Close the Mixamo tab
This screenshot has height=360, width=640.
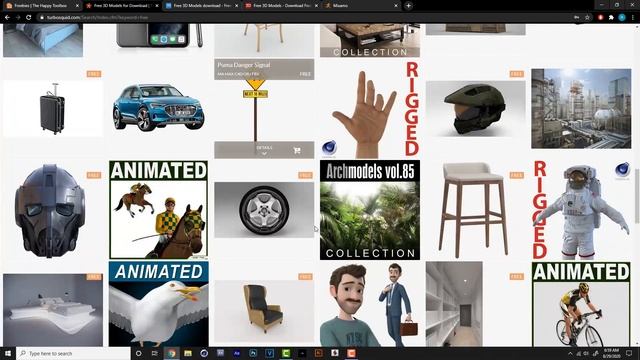pyautogui.click(x=396, y=6)
